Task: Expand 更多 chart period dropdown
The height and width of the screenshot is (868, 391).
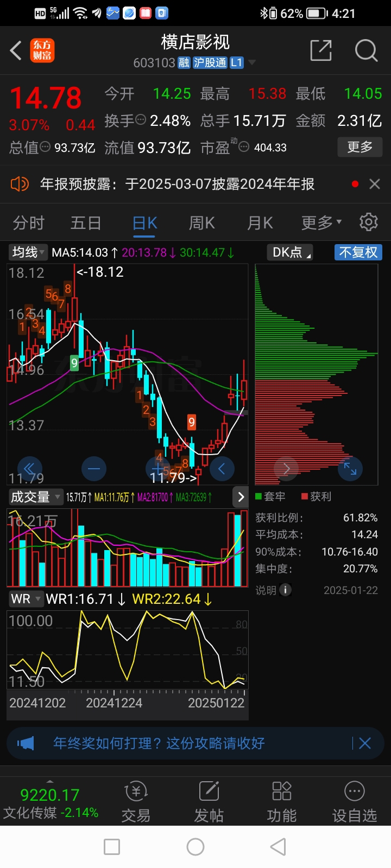Action: tap(321, 223)
